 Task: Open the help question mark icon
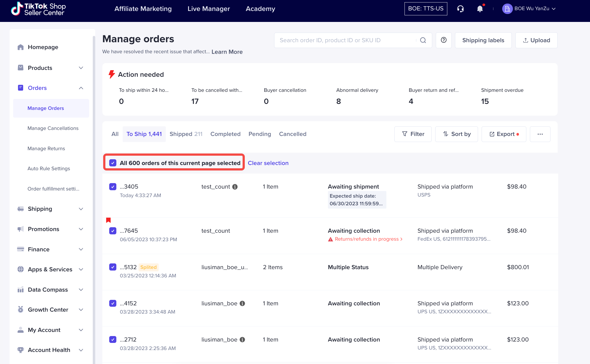click(x=444, y=40)
